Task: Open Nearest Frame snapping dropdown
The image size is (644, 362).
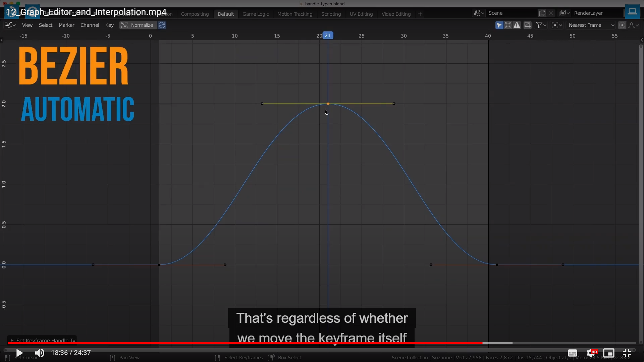Action: (591, 25)
